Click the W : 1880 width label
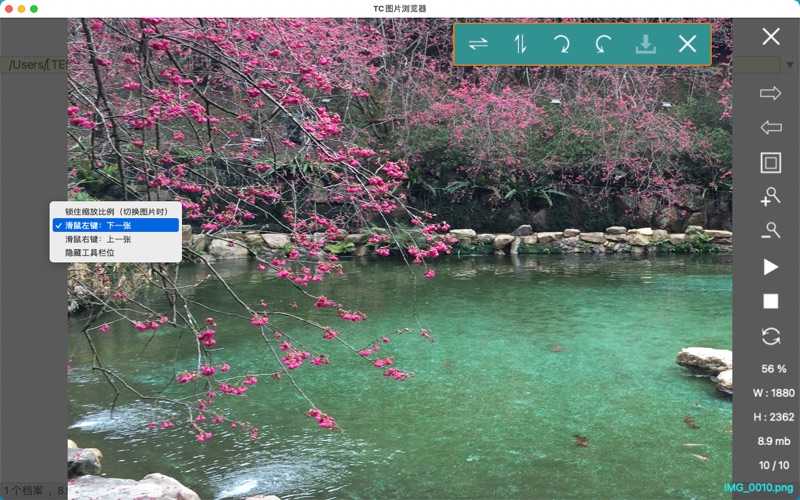This screenshot has width=800, height=500. pyautogui.click(x=773, y=393)
